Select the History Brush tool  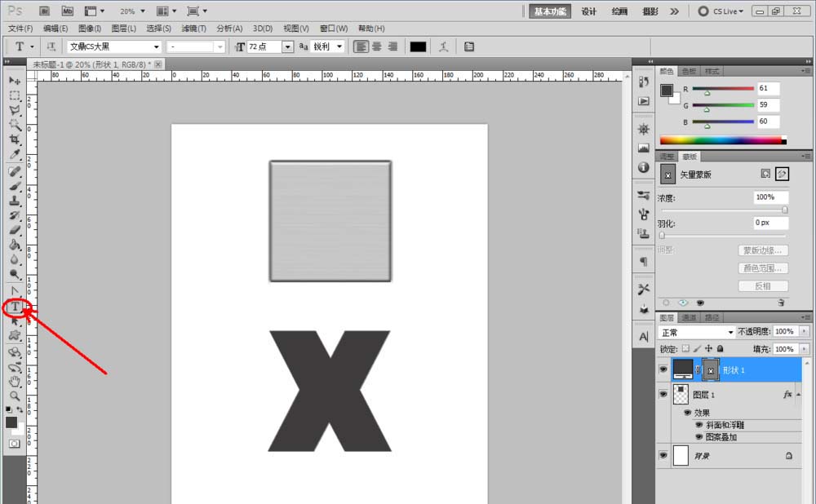click(15, 214)
